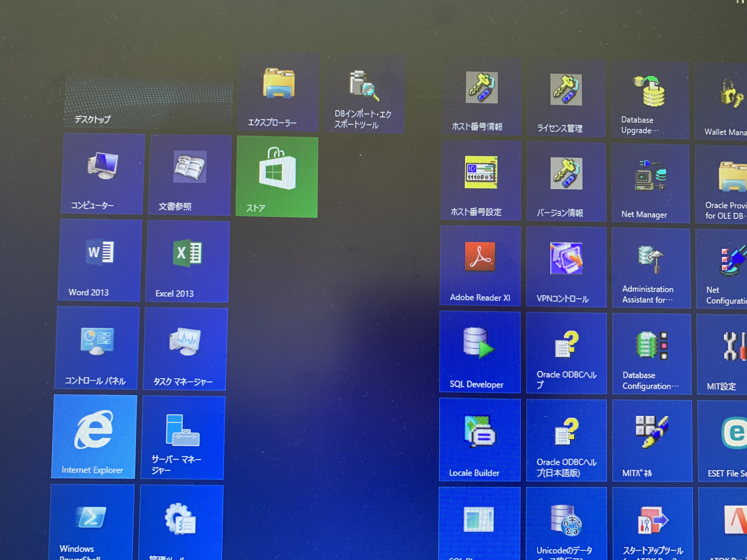The width and height of the screenshot is (747, 560).
Task: Open the コンピューター tile
Action: pos(103,174)
